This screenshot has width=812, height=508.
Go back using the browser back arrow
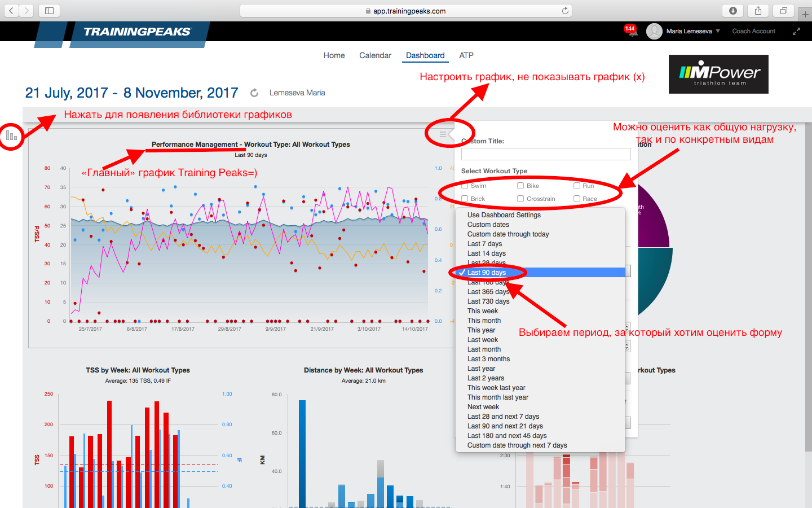[x=11, y=11]
